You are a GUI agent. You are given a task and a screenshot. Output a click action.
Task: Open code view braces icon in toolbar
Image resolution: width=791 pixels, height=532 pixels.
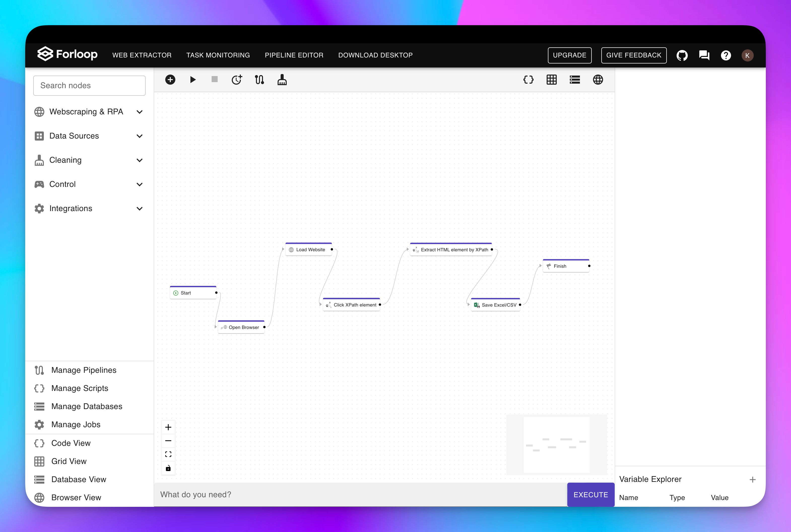point(528,80)
